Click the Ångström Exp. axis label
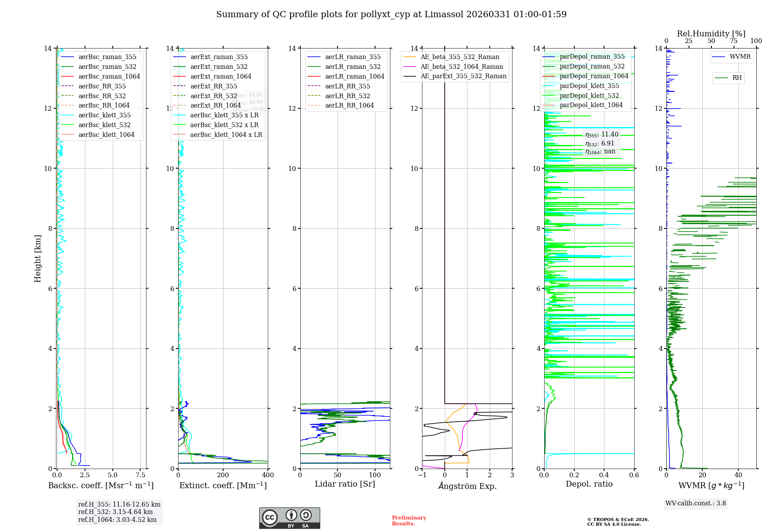 click(x=467, y=486)
